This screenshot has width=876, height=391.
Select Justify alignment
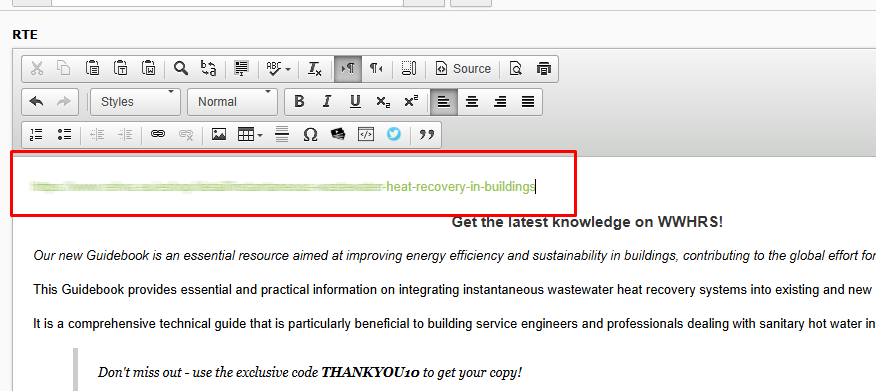click(x=528, y=102)
